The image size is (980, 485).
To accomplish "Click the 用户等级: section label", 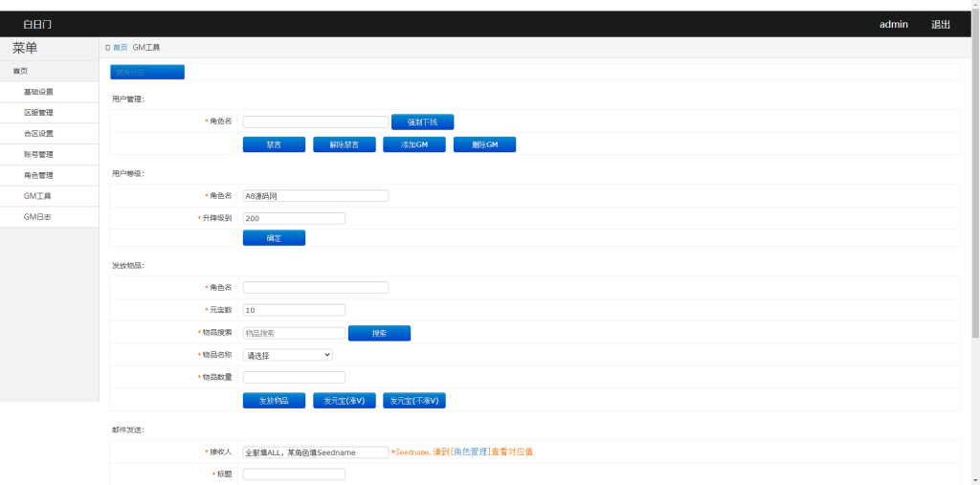I will tap(128, 173).
